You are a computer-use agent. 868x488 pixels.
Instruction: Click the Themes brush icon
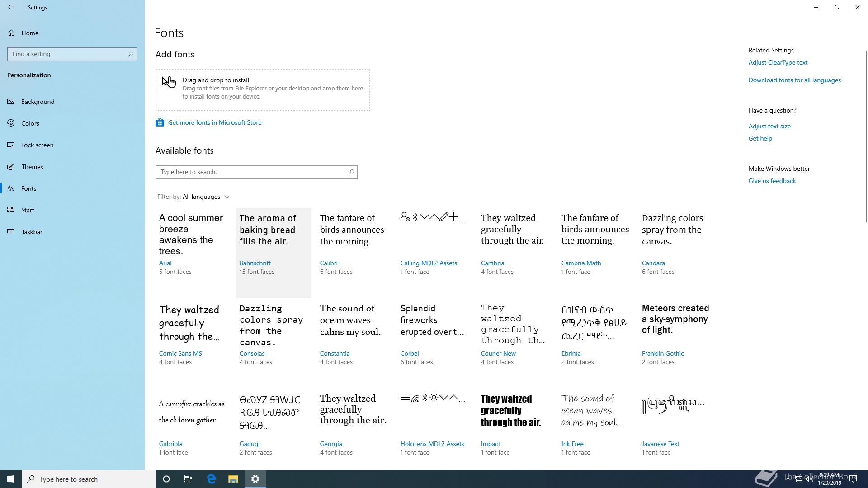click(x=11, y=167)
